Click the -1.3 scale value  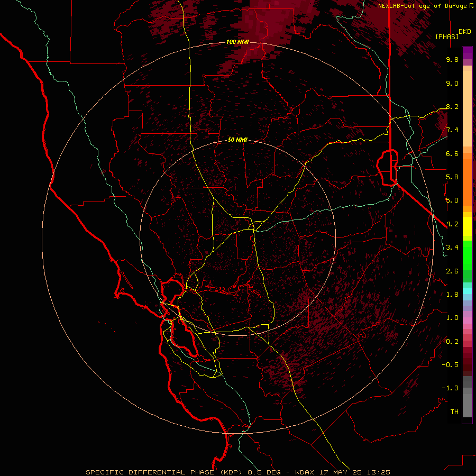click(x=450, y=389)
